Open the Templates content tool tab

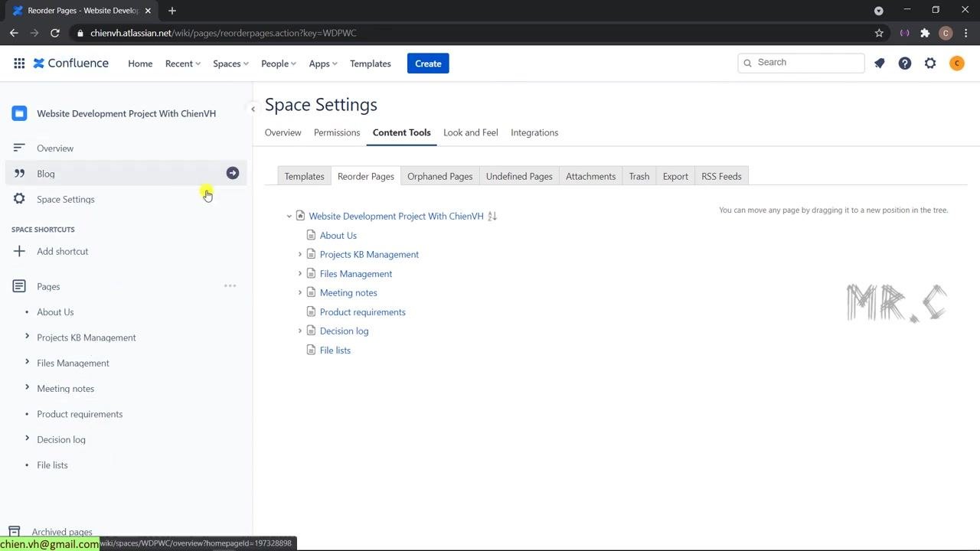[x=304, y=176]
